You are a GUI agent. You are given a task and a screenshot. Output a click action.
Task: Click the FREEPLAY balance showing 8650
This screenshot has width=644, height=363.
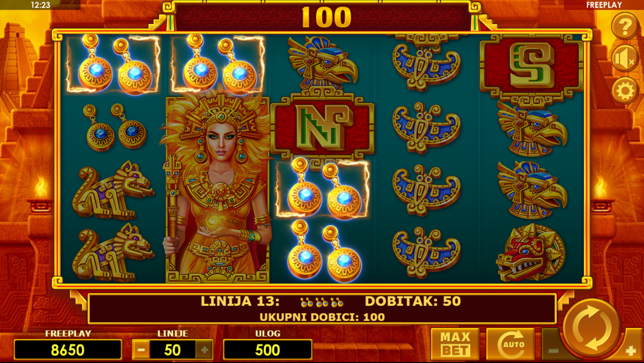click(68, 350)
